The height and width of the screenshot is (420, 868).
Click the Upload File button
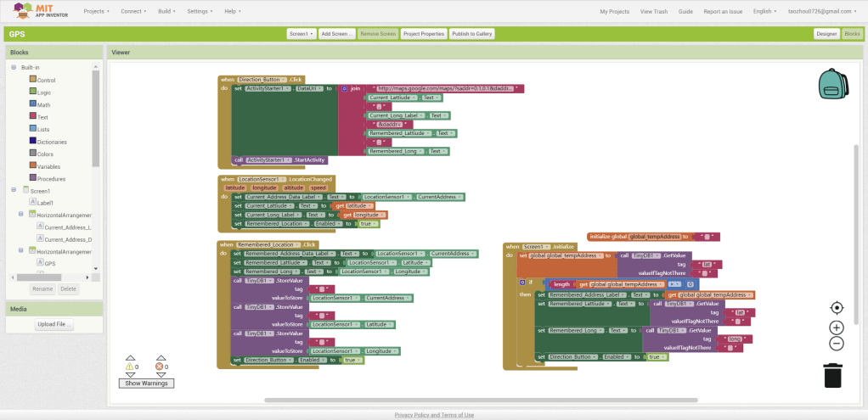pyautogui.click(x=54, y=325)
